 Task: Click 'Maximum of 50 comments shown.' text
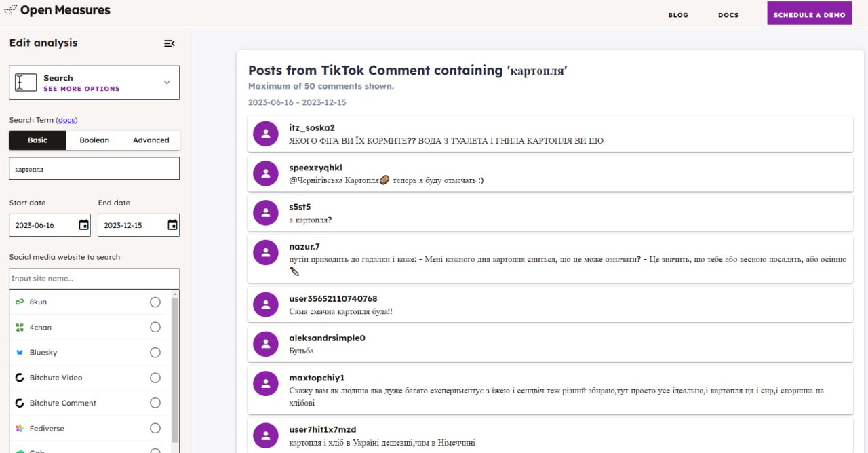click(321, 86)
